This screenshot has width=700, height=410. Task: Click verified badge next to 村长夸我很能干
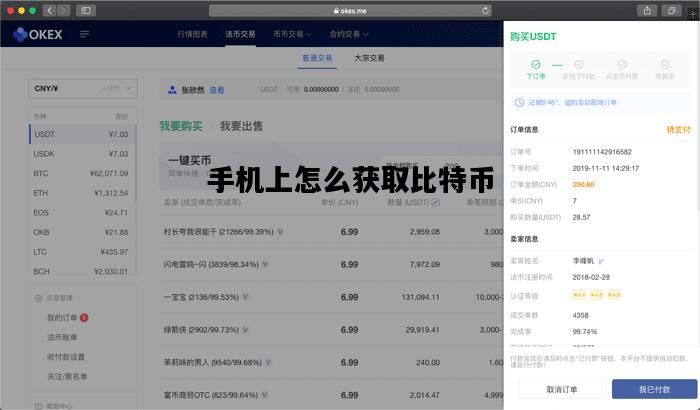coord(280,232)
